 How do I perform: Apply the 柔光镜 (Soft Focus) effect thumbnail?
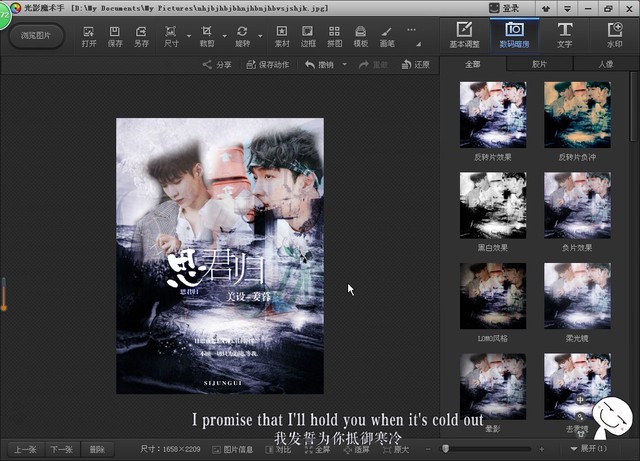tap(577, 302)
